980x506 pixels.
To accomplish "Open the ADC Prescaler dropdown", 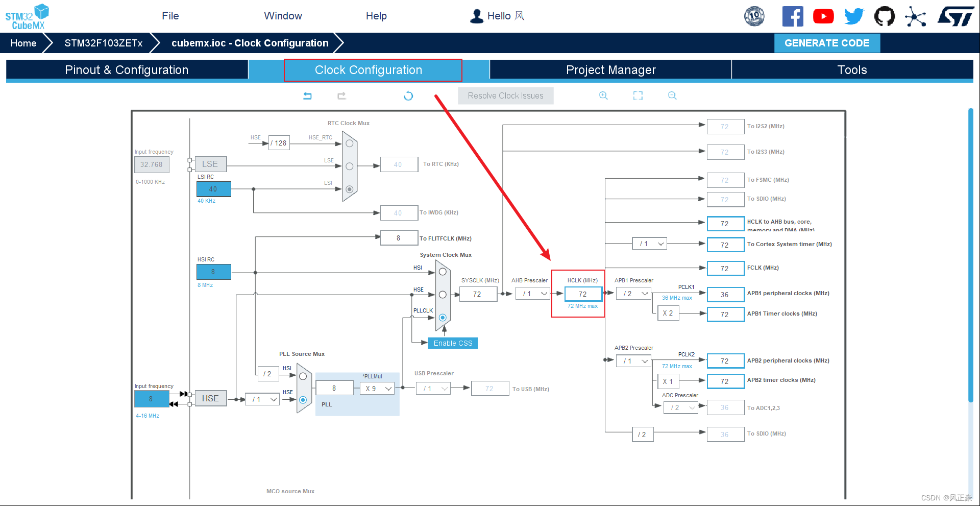I will (x=681, y=407).
